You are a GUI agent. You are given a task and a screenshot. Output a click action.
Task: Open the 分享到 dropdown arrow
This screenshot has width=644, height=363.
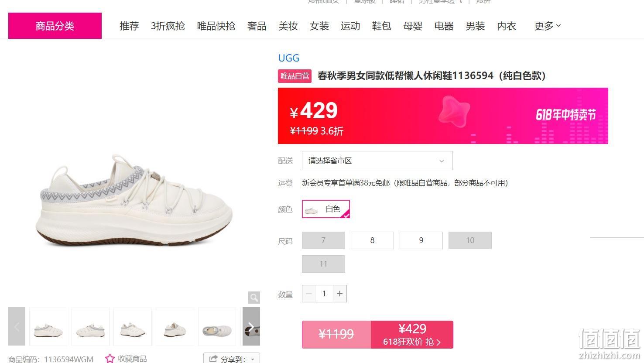[x=253, y=359]
